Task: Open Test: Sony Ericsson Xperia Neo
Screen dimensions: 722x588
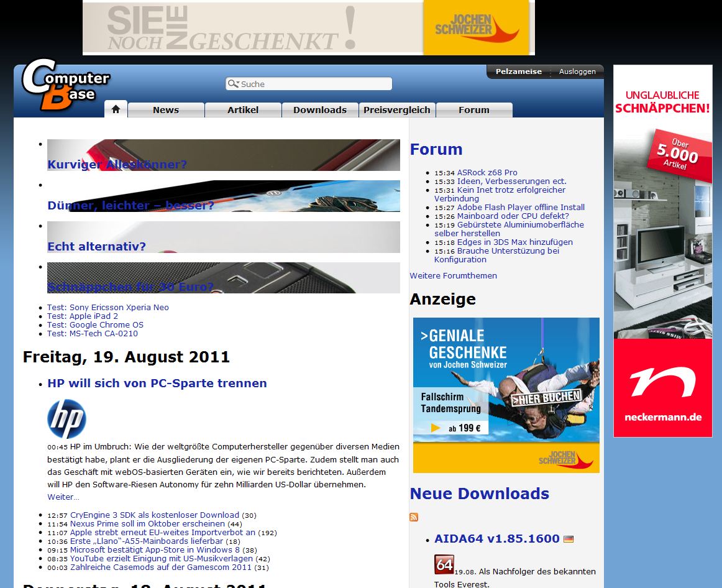Action: [x=107, y=307]
